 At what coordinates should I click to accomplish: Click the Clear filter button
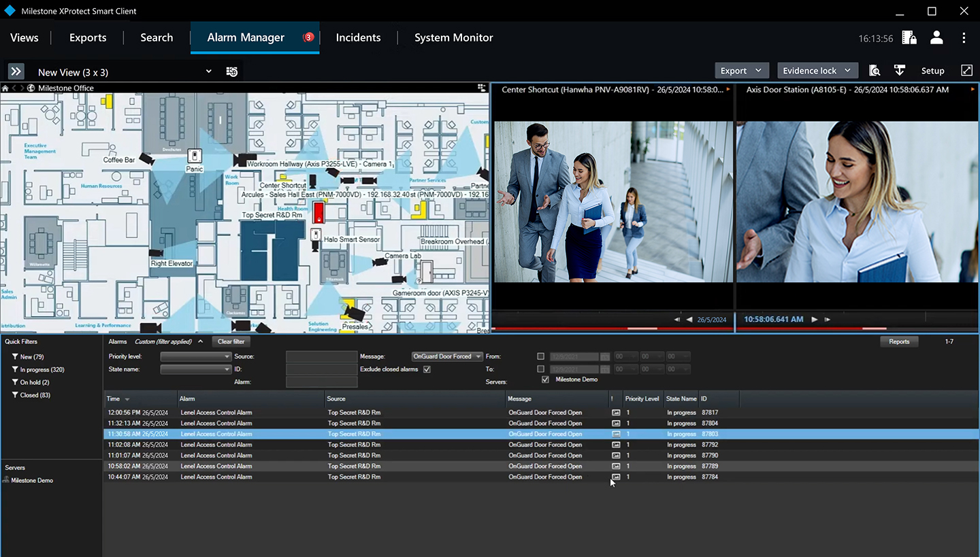[x=231, y=341]
